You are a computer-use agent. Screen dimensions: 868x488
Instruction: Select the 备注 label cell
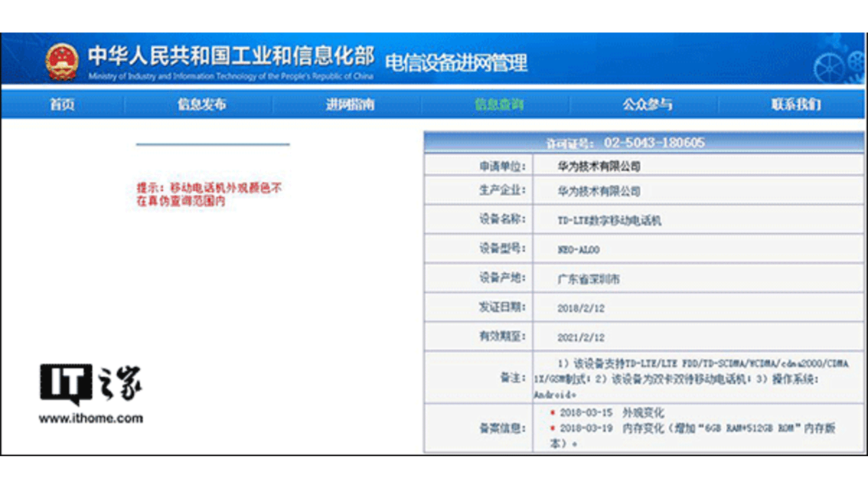(479, 378)
